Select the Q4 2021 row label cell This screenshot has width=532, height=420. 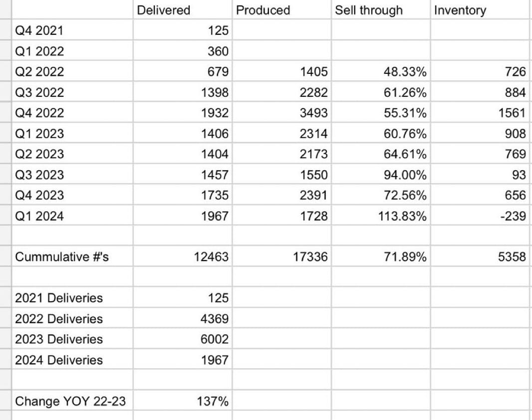click(72, 30)
